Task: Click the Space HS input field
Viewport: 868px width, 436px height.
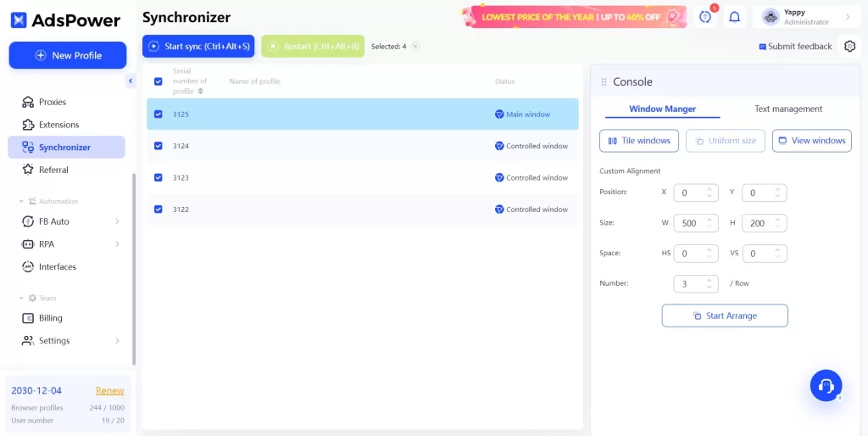Action: [696, 254]
